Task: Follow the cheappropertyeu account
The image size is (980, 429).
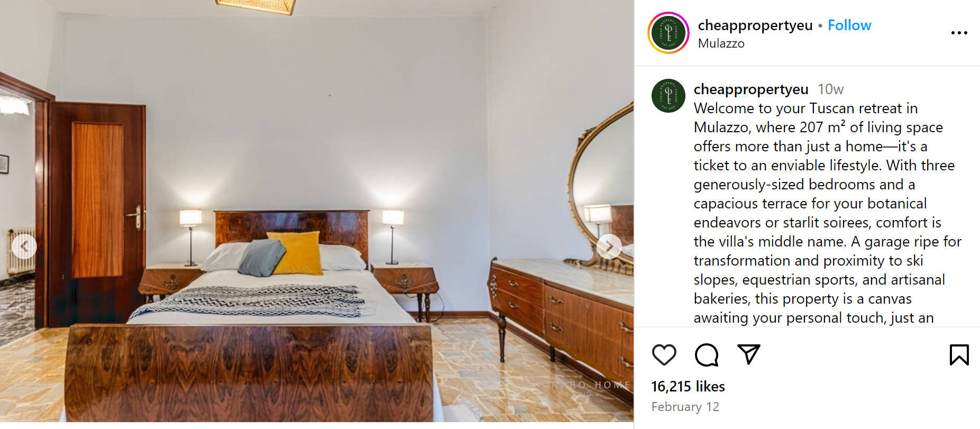Action: (x=849, y=25)
